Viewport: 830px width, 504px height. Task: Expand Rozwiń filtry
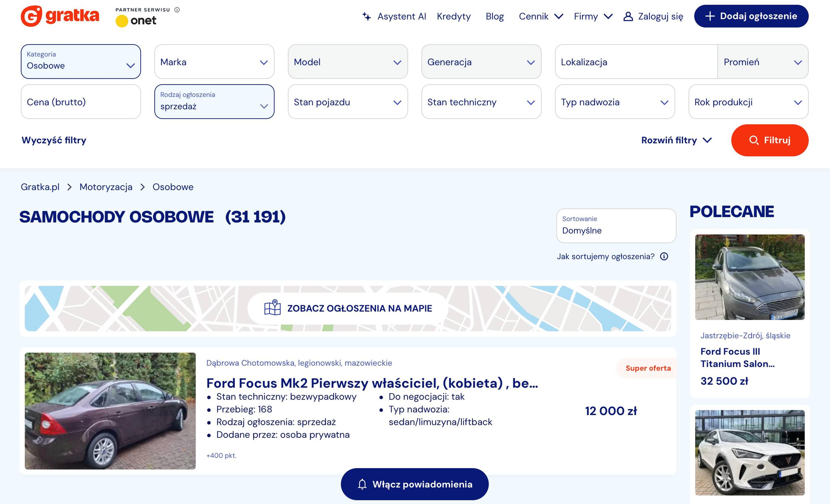pos(676,140)
